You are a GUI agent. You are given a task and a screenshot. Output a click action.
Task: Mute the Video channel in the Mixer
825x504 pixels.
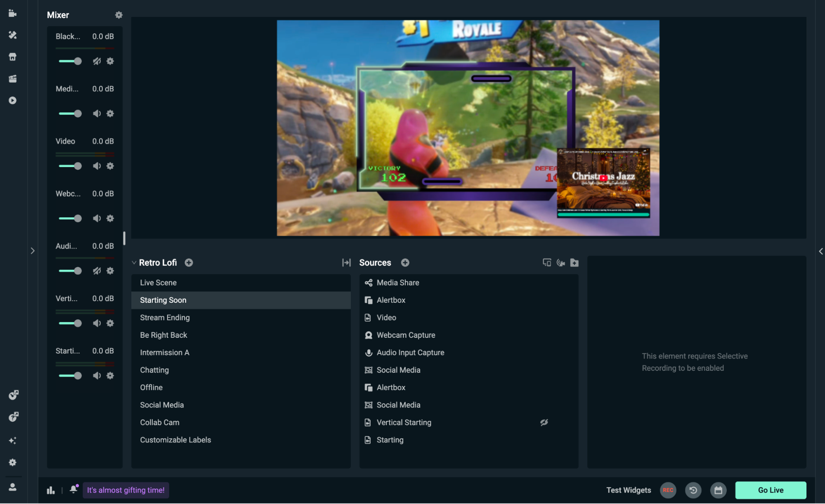97,166
